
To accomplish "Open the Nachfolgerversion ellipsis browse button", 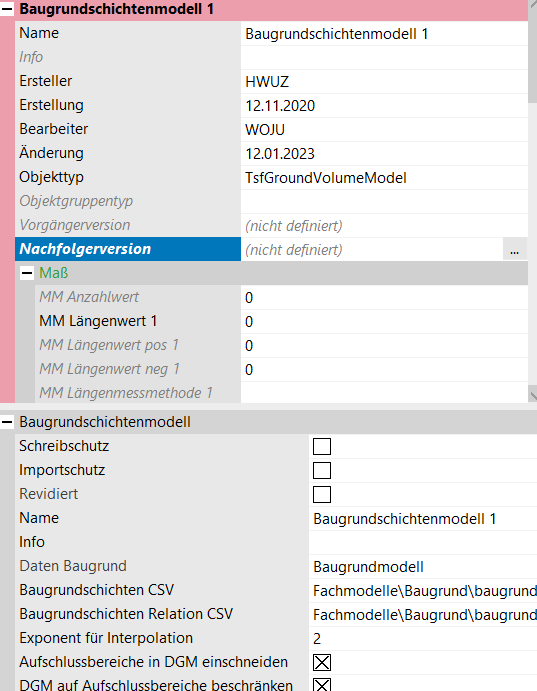I will click(514, 250).
